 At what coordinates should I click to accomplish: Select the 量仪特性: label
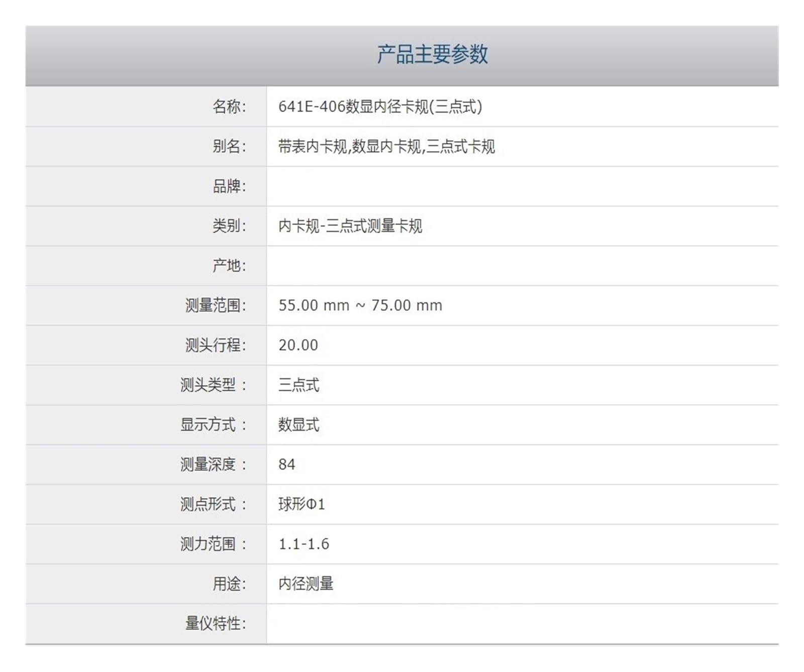(216, 623)
